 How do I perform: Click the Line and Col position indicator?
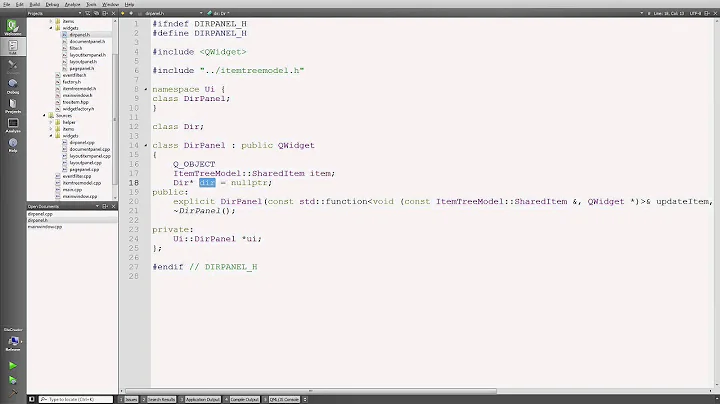point(669,13)
